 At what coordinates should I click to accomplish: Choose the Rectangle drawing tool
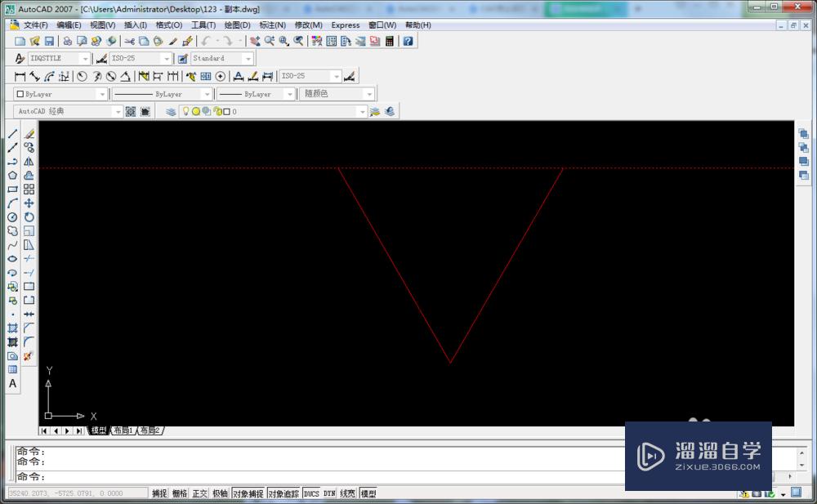coord(12,189)
